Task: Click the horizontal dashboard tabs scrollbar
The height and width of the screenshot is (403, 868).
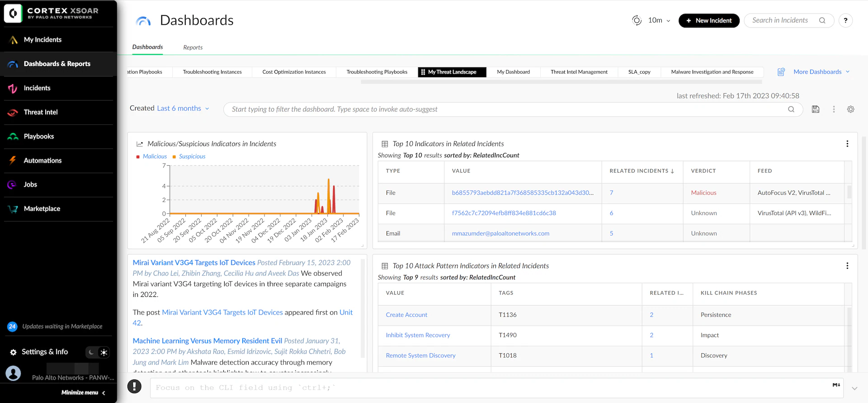Action: coord(561,82)
